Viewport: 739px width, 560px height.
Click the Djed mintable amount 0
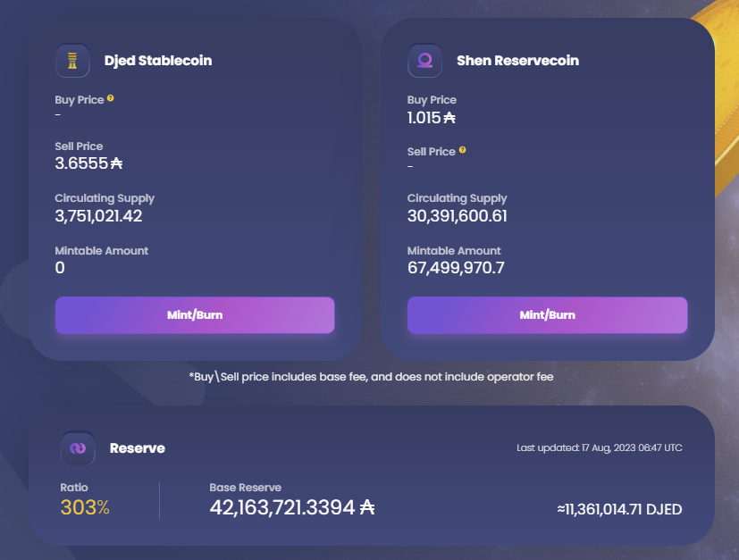[60, 268]
